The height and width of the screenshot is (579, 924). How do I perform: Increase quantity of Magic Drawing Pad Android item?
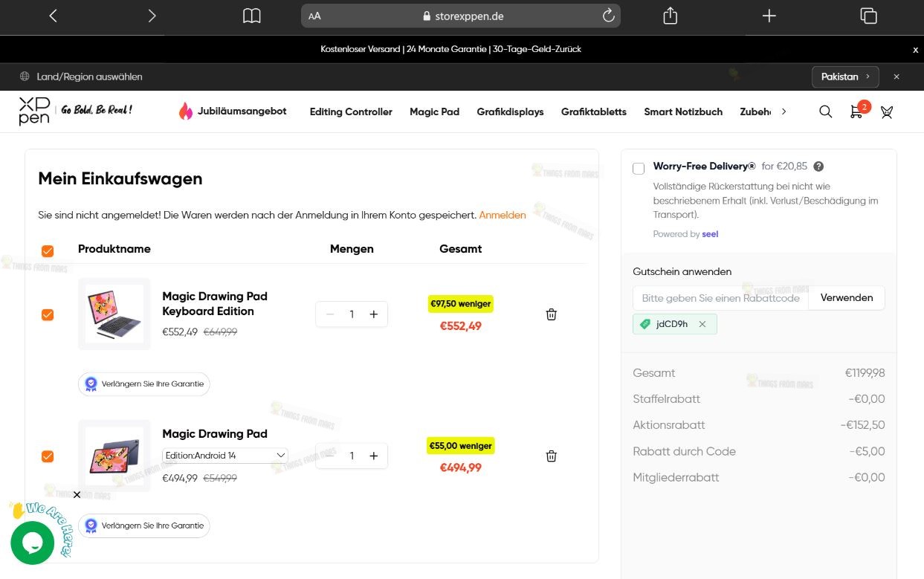point(374,456)
